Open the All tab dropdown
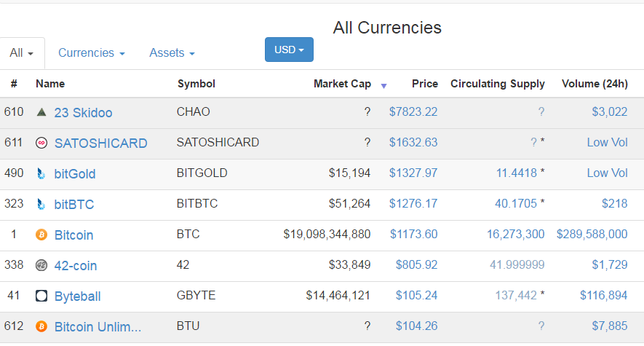Viewport: 644px width, 346px height. click(22, 53)
